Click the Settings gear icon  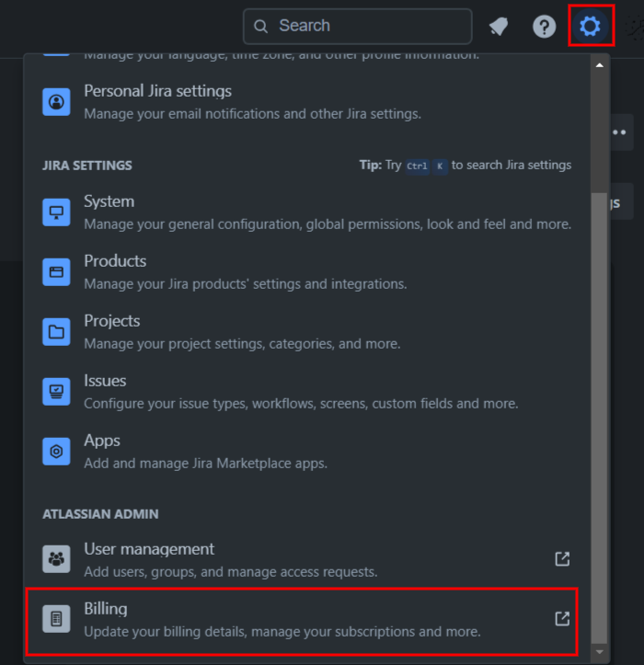pos(591,26)
